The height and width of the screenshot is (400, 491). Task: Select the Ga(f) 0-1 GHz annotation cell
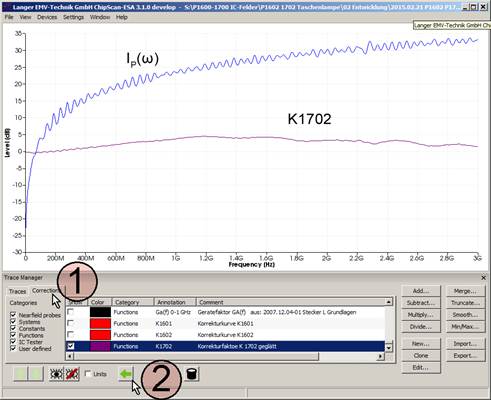[175, 312]
